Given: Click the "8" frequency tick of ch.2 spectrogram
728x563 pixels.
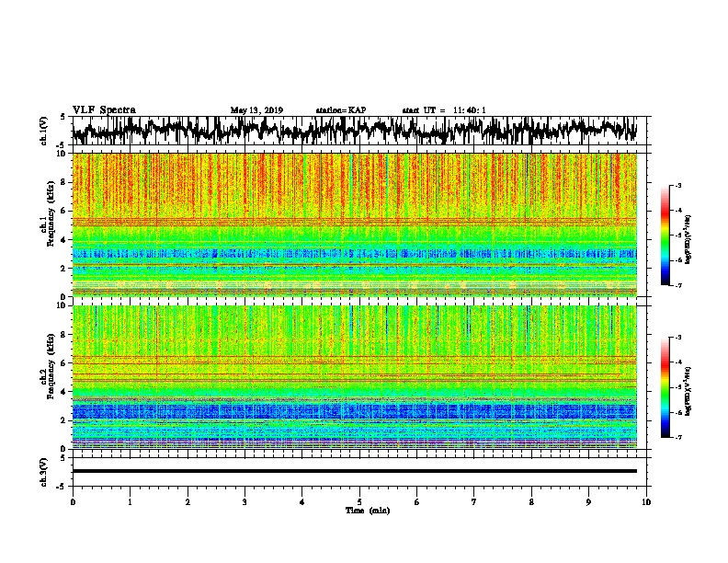Looking at the screenshot, I should (64, 335).
